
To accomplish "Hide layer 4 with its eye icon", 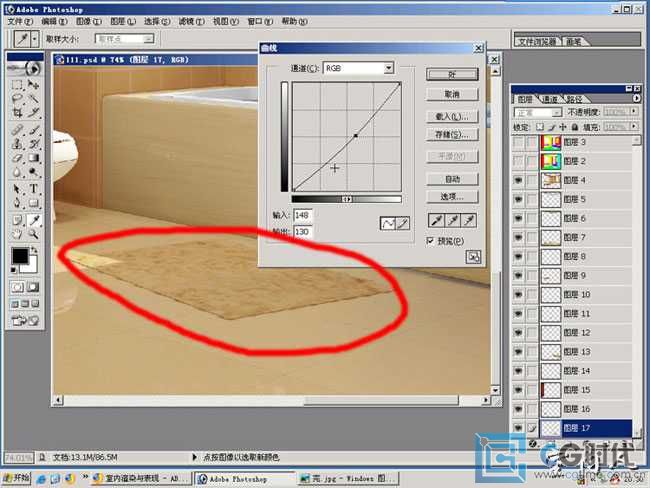I will [518, 180].
